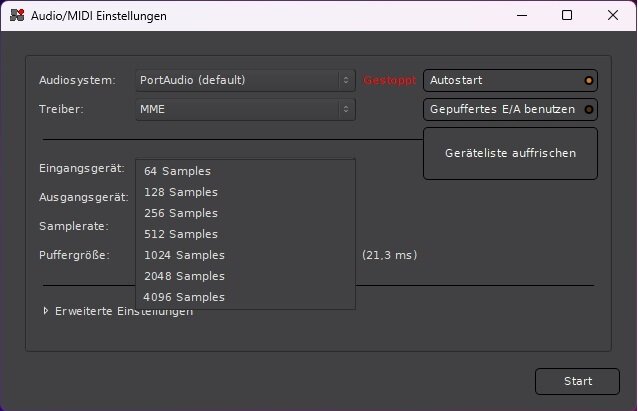Open the Treiber MME dropdown
The width and height of the screenshot is (638, 411).
click(245, 109)
